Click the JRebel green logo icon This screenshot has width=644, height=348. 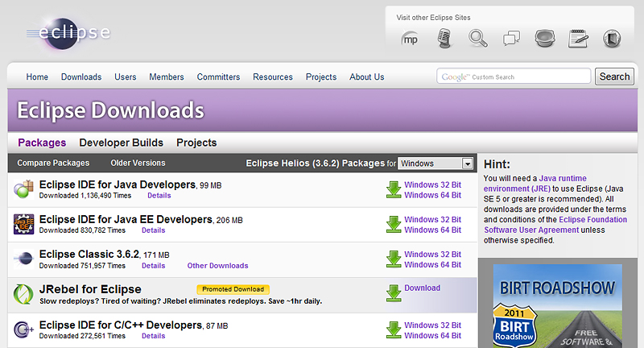point(23,294)
